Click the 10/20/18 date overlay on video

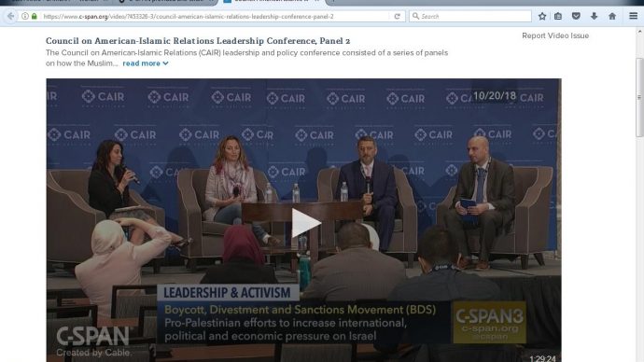494,96
